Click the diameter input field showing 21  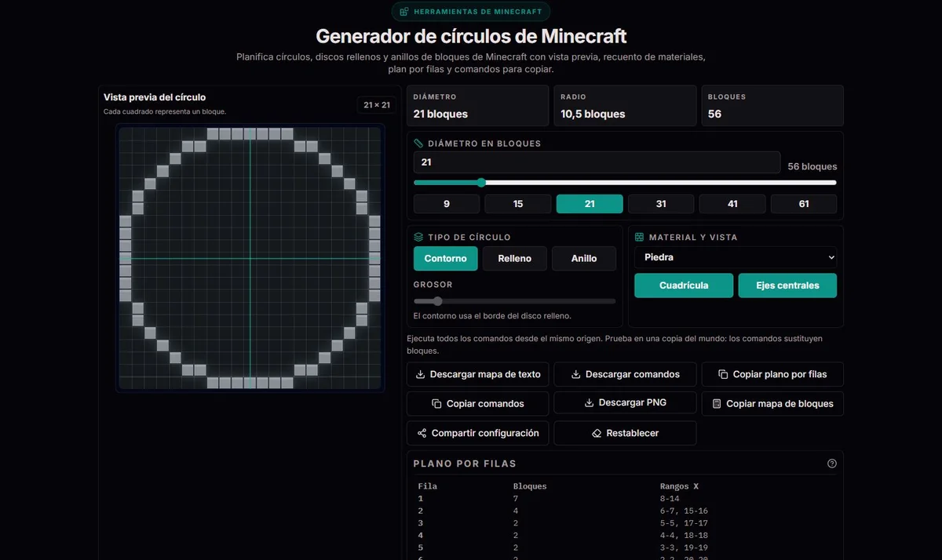(x=597, y=162)
